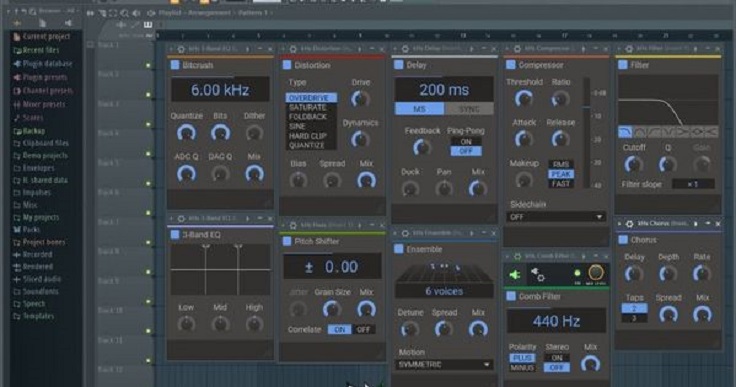This screenshot has height=387, width=736.
Task: Open the plug-and-gear wrapper settings in Comb Filter
Action: point(537,274)
